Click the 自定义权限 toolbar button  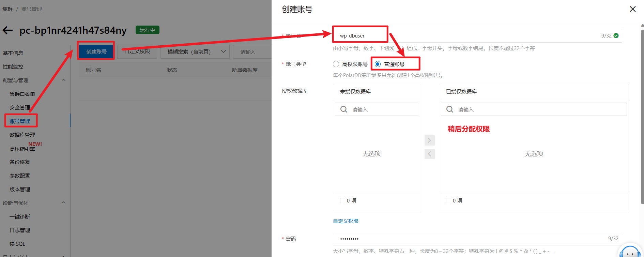pyautogui.click(x=137, y=51)
